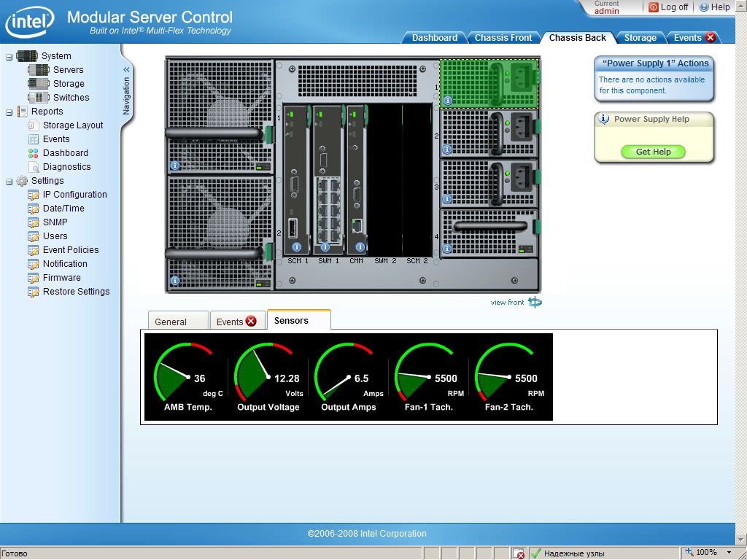Collapse the Settings tree node
This screenshot has width=747, height=560.
pos(9,181)
